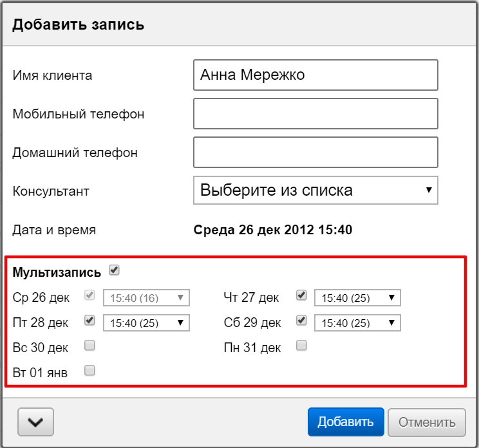
Task: Open time dropdown for Сб 29 дек
Action: (357, 322)
